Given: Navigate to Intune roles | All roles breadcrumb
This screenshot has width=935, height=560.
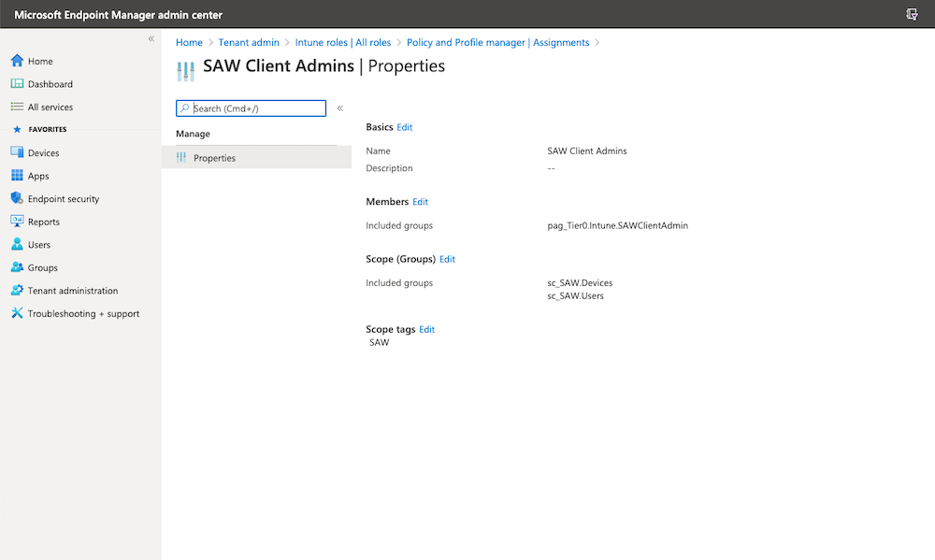Looking at the screenshot, I should click(342, 42).
